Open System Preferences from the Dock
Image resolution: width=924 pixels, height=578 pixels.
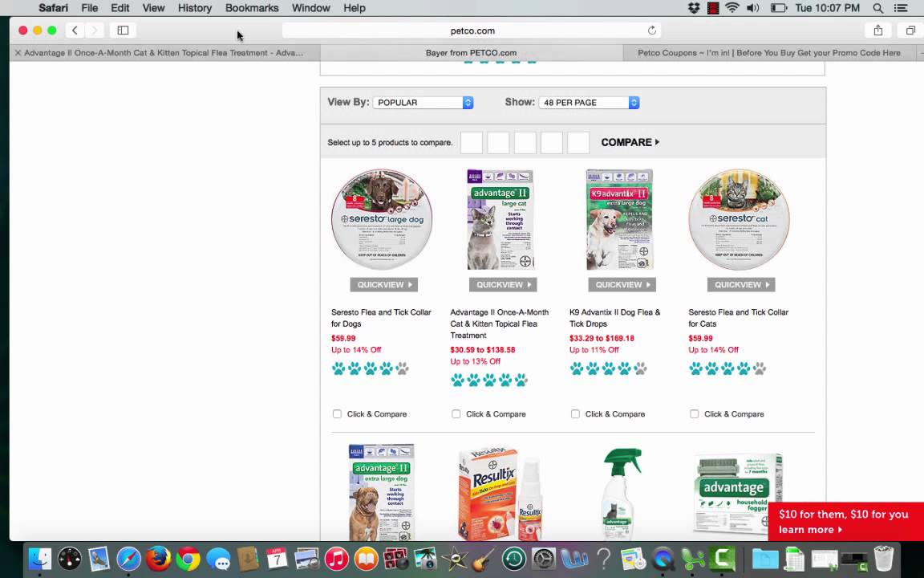tap(544, 559)
